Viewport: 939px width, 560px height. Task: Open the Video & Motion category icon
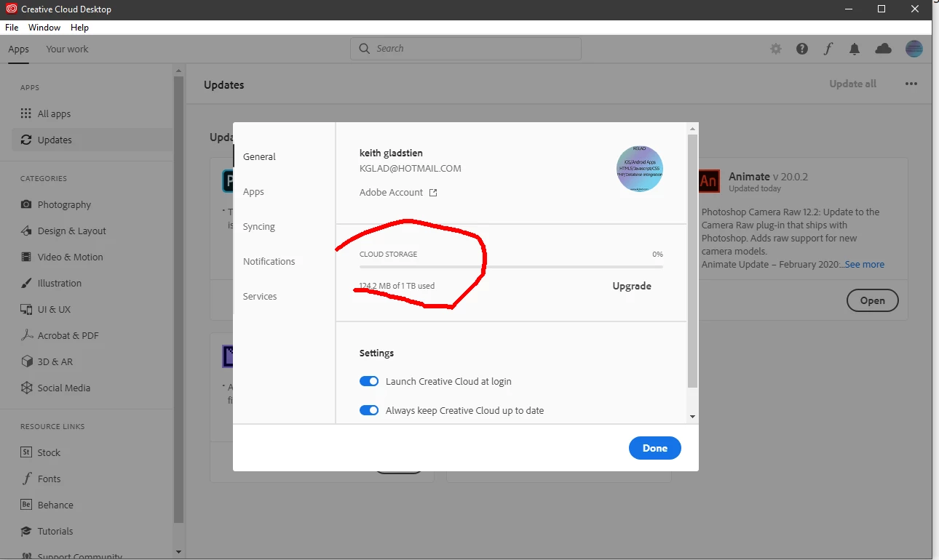tap(26, 257)
